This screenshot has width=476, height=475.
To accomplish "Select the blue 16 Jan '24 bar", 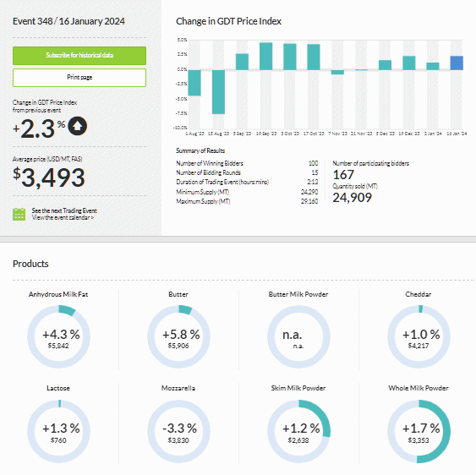I will 457,63.
